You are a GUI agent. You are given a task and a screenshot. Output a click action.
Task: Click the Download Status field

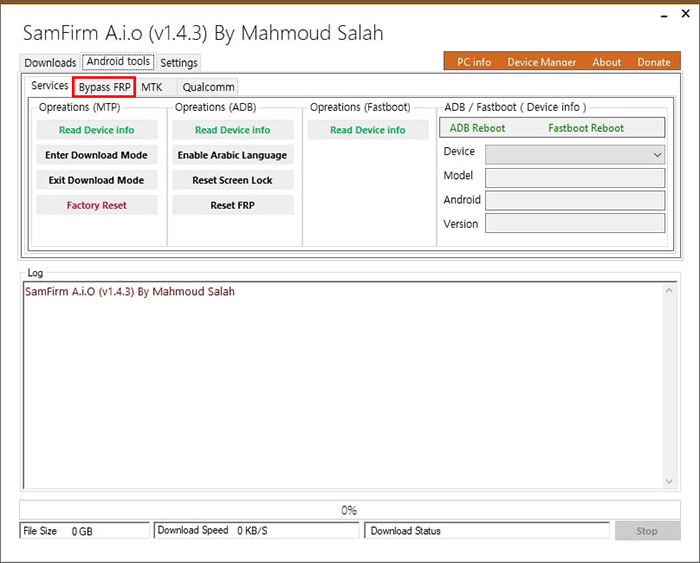487,530
